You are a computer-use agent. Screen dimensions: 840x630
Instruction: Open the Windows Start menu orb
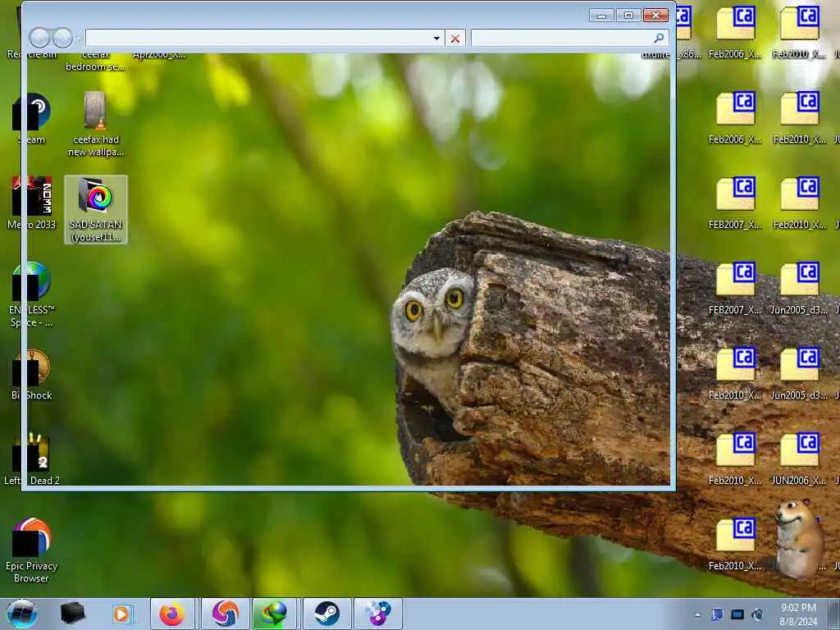(22, 614)
